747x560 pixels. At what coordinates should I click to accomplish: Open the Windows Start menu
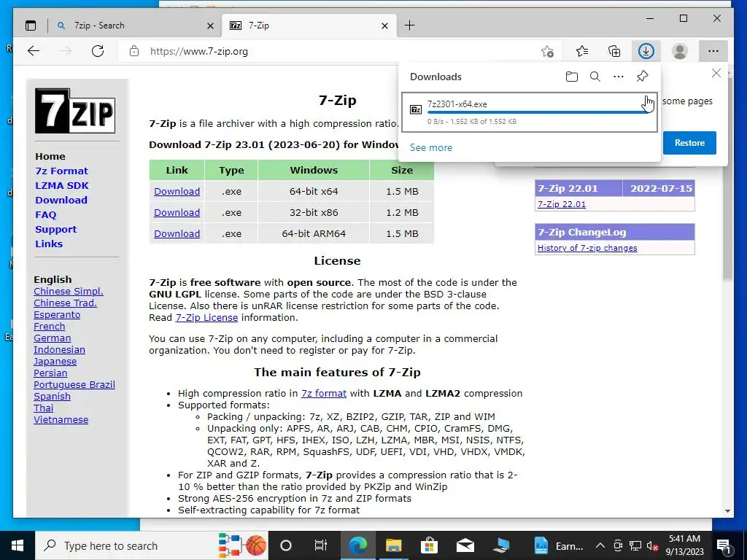(x=18, y=545)
